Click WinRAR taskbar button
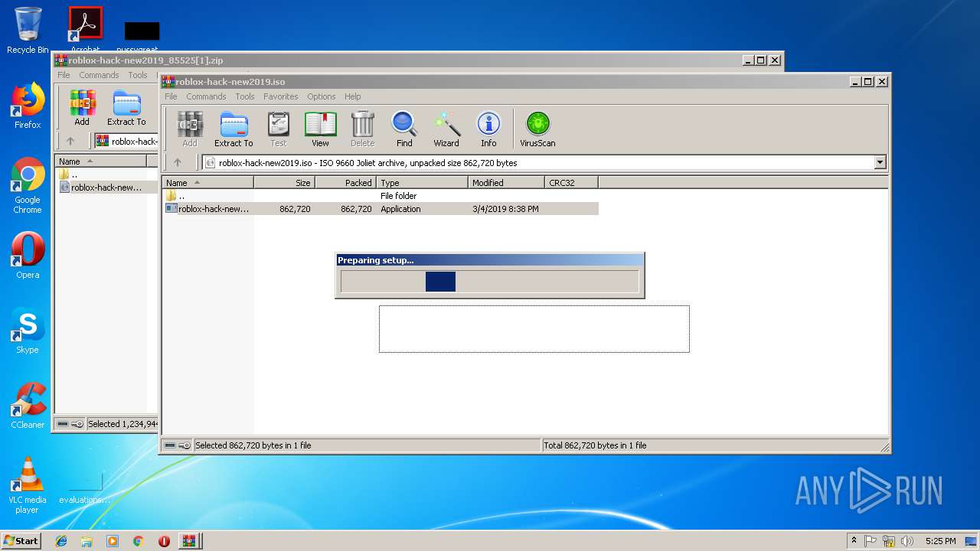The width and height of the screenshot is (980, 551). pyautogui.click(x=188, y=541)
